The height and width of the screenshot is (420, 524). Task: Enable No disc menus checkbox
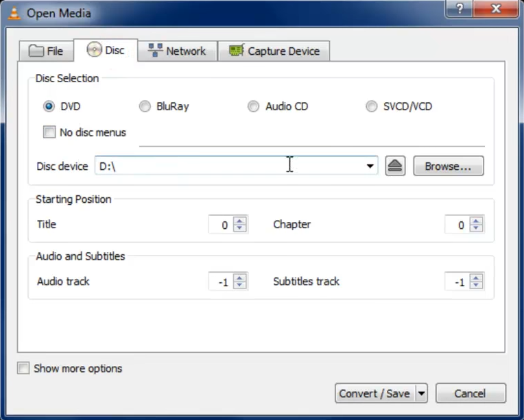pos(49,132)
